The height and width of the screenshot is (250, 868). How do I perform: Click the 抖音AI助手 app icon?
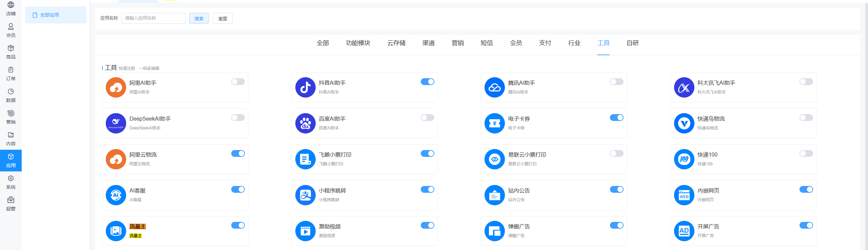[305, 87]
